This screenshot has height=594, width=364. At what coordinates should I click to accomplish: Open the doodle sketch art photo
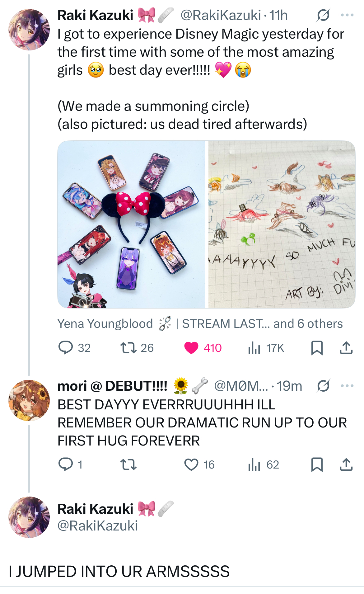pyautogui.click(x=282, y=224)
